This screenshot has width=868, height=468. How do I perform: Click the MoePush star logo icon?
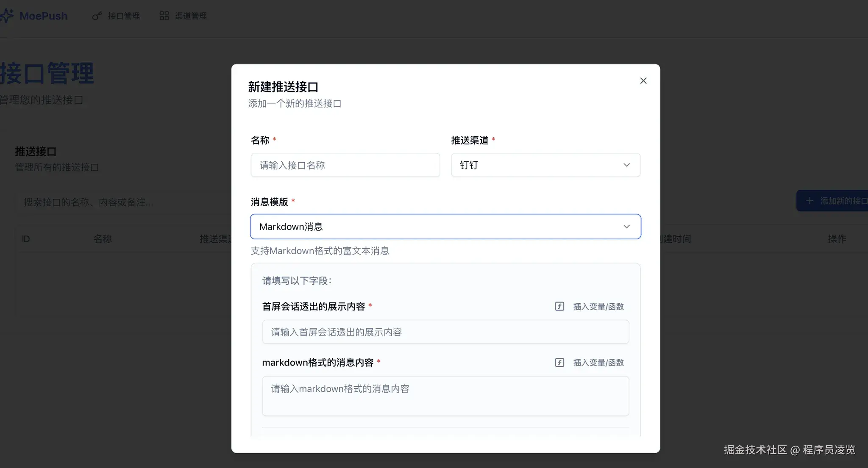pyautogui.click(x=7, y=16)
